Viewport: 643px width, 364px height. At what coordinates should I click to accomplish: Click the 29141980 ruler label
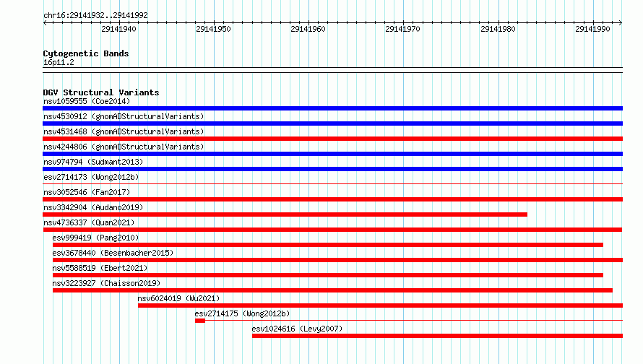tap(498, 29)
